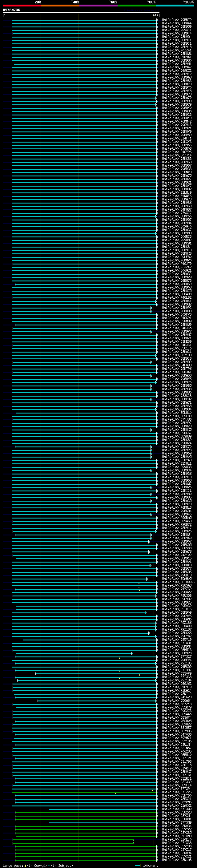
Task: Click subject name UniRef100_Q8M923
Action: click(177, 115)
